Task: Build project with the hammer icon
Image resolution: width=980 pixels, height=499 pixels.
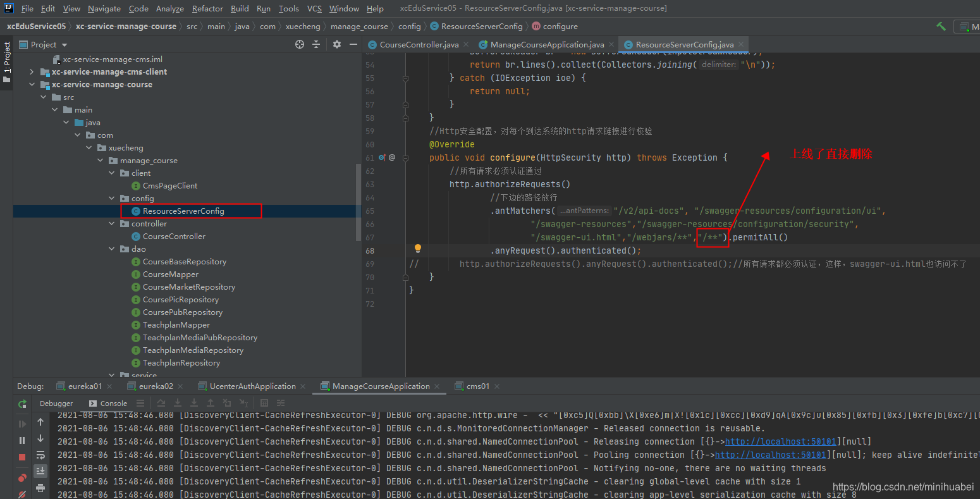Action: click(x=941, y=27)
